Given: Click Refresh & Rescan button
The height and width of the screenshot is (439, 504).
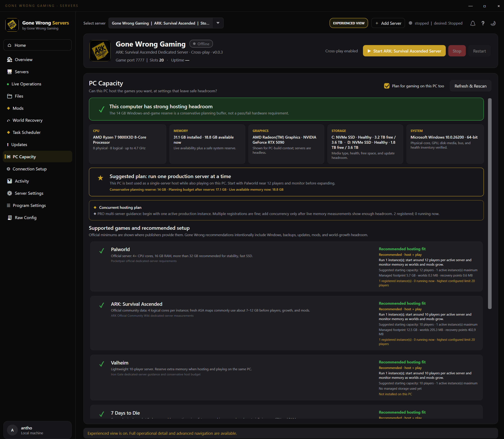Looking at the screenshot, I should pyautogui.click(x=470, y=86).
